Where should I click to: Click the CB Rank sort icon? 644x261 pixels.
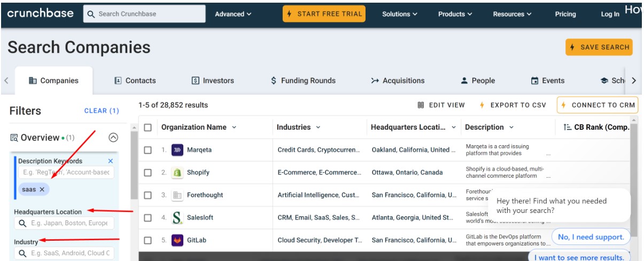568,127
